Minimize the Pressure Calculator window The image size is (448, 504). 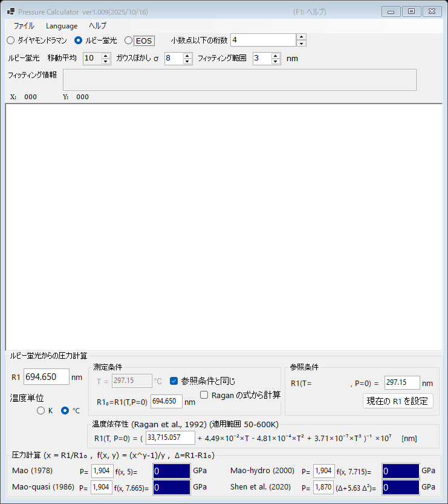tap(391, 11)
